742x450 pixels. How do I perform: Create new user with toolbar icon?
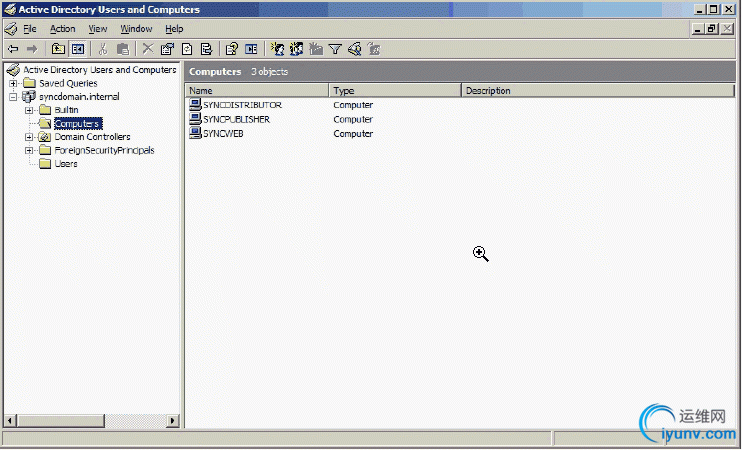pyautogui.click(x=277, y=49)
